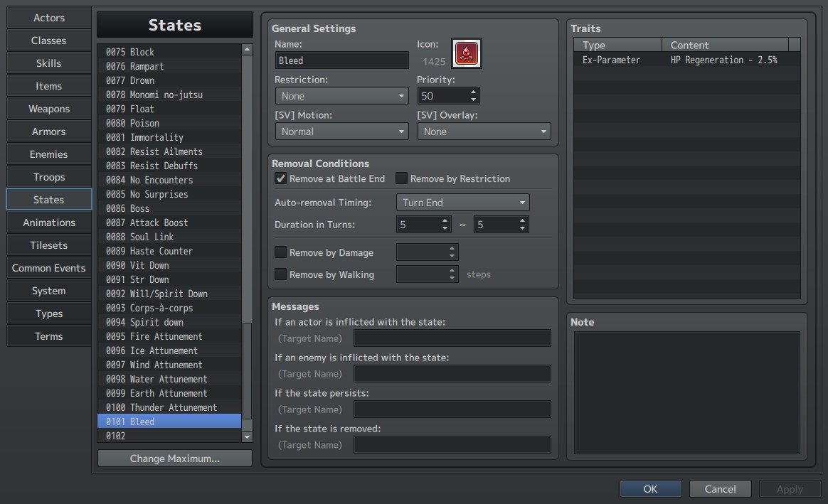Screen dimensions: 828x504
Task: Increase the Priority value with up arrow
Action: (x=473, y=92)
